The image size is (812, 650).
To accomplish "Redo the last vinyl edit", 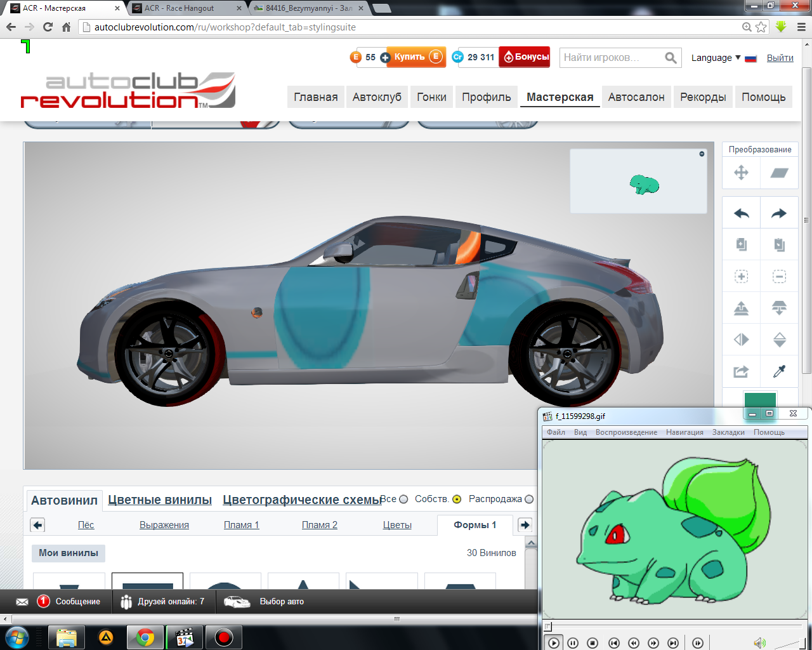I will click(779, 213).
